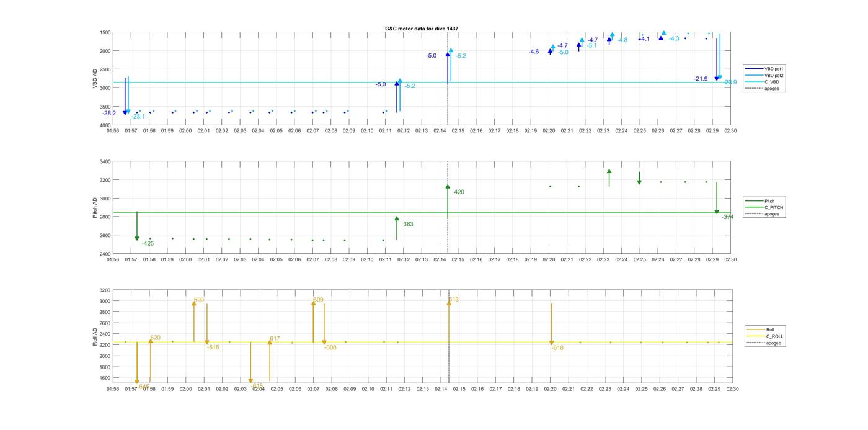Image resolution: width=868 pixels, height=430 pixels.
Task: Click the '-28.2' VBD pot1 data label
Action: click(109, 114)
